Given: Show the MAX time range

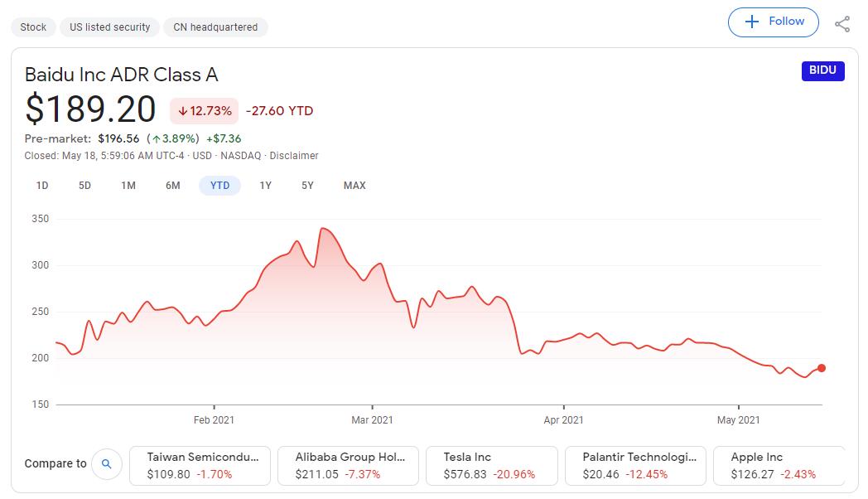Looking at the screenshot, I should pyautogui.click(x=354, y=186).
